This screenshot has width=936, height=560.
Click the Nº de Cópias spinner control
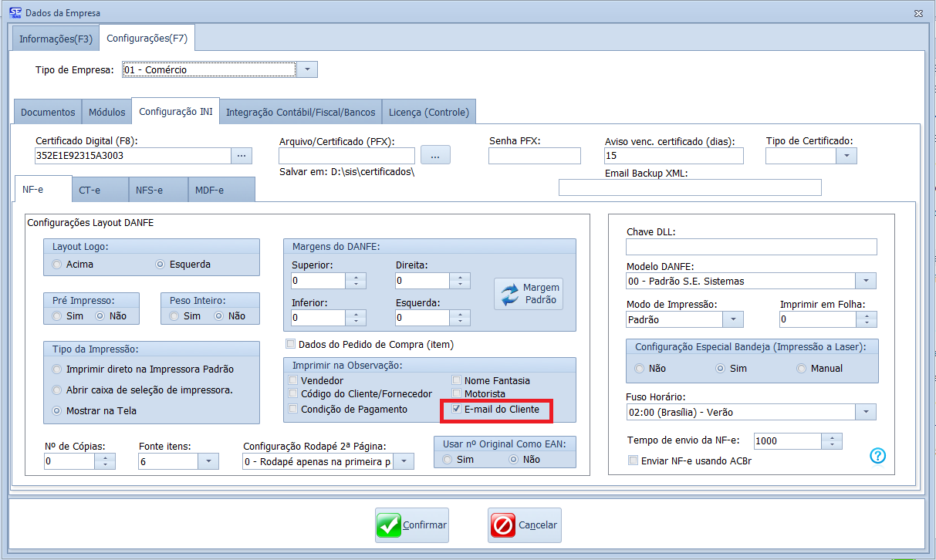pos(105,461)
